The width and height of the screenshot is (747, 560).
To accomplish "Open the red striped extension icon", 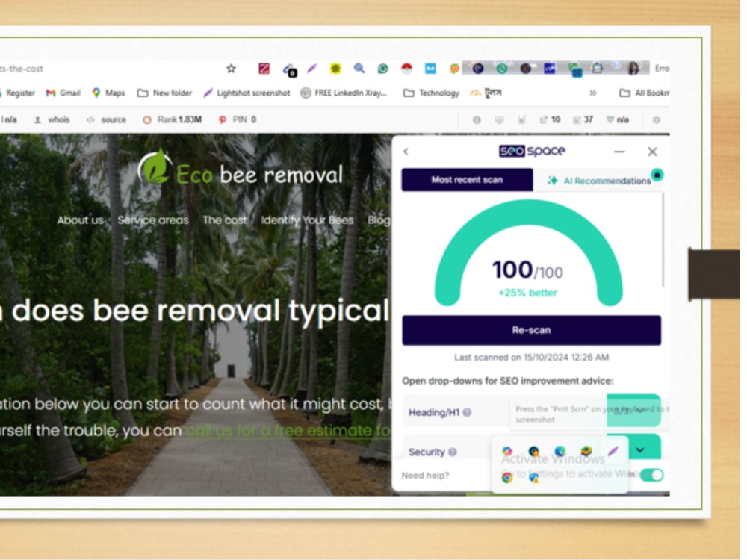I will click(x=264, y=69).
